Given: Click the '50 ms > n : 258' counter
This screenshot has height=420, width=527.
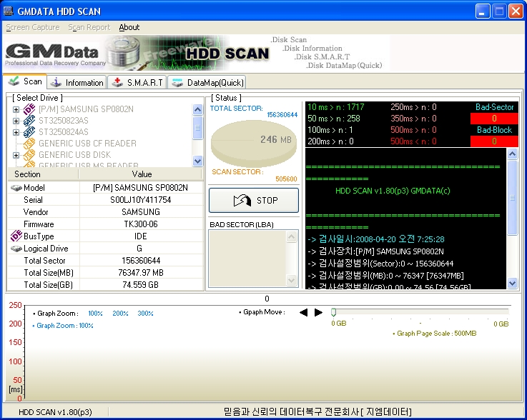Looking at the screenshot, I should (334, 119).
